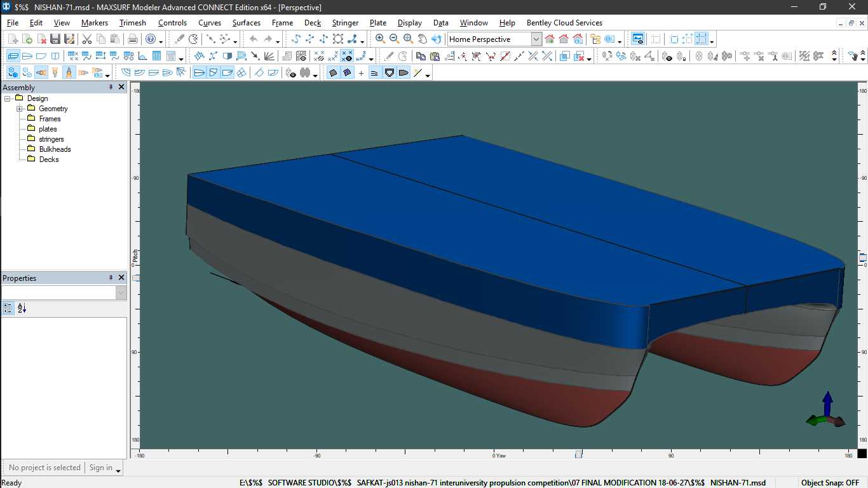Click the Save floppy disk icon
This screenshot has height=488, width=868.
pyautogui.click(x=55, y=39)
